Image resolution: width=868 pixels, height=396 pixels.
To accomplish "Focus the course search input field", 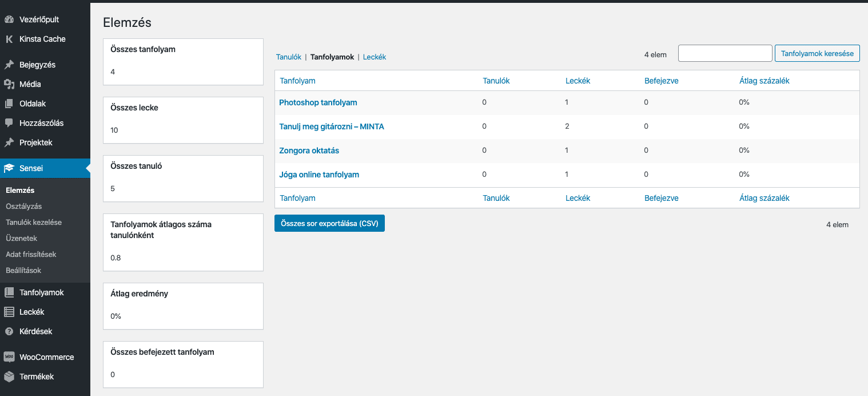I will click(725, 53).
